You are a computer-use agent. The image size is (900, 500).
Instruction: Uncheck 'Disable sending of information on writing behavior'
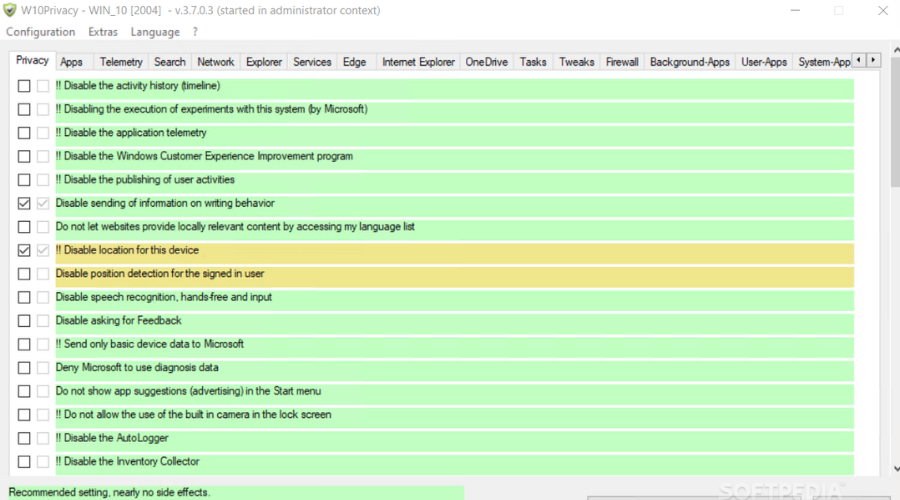24,204
